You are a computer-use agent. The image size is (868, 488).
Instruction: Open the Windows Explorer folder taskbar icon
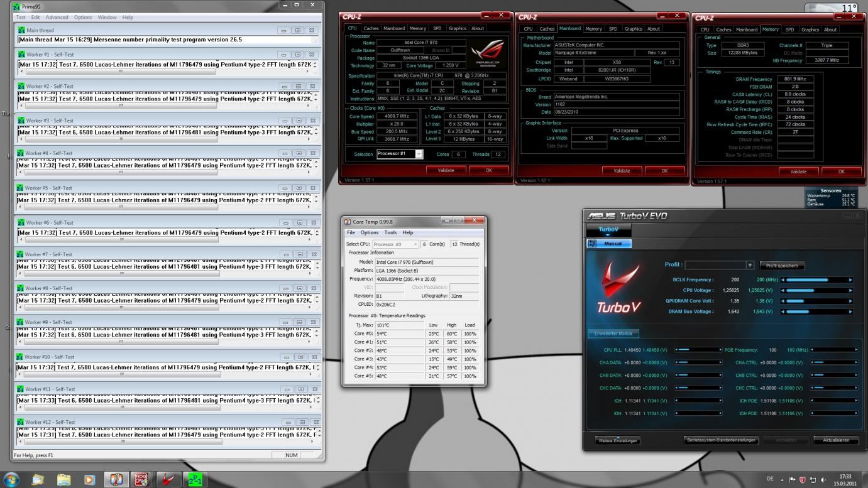point(64,480)
